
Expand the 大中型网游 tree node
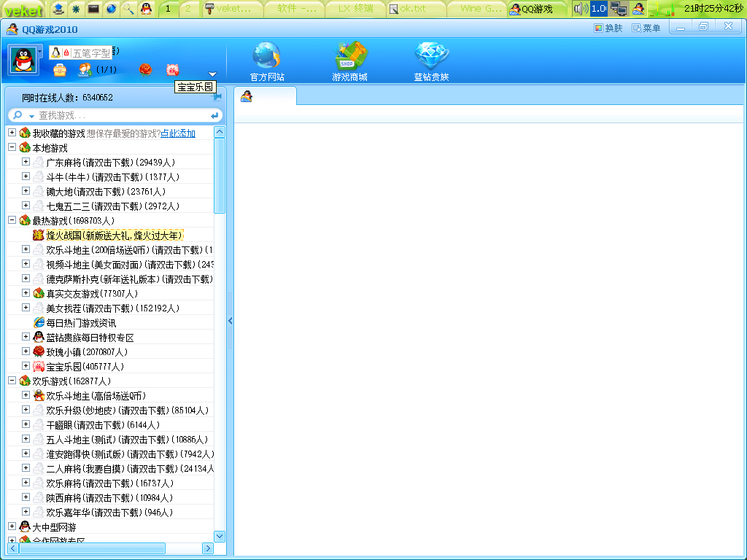12,526
